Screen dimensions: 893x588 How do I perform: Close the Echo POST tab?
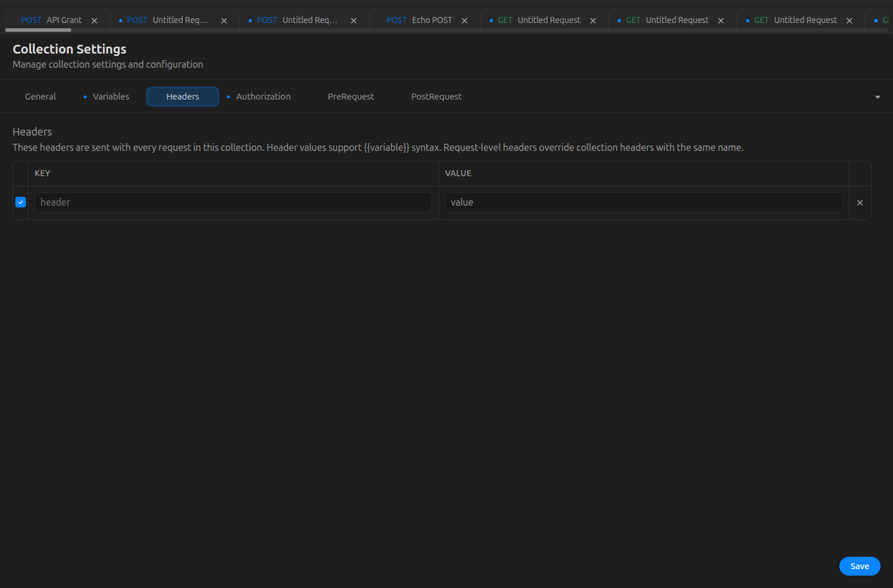point(465,21)
